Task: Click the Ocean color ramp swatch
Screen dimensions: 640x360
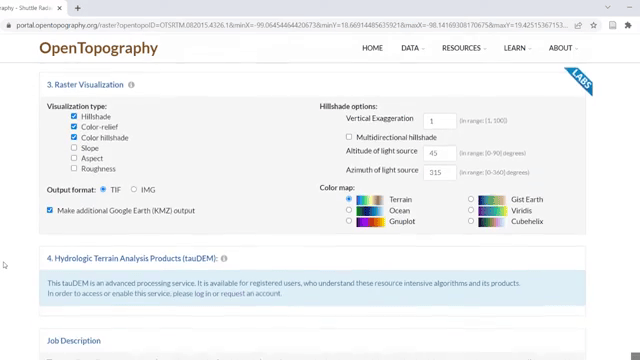Action: (x=370, y=211)
